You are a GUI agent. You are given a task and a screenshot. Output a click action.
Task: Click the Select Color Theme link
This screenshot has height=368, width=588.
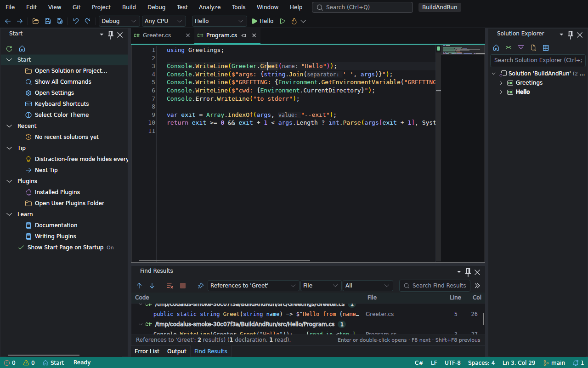[62, 115]
